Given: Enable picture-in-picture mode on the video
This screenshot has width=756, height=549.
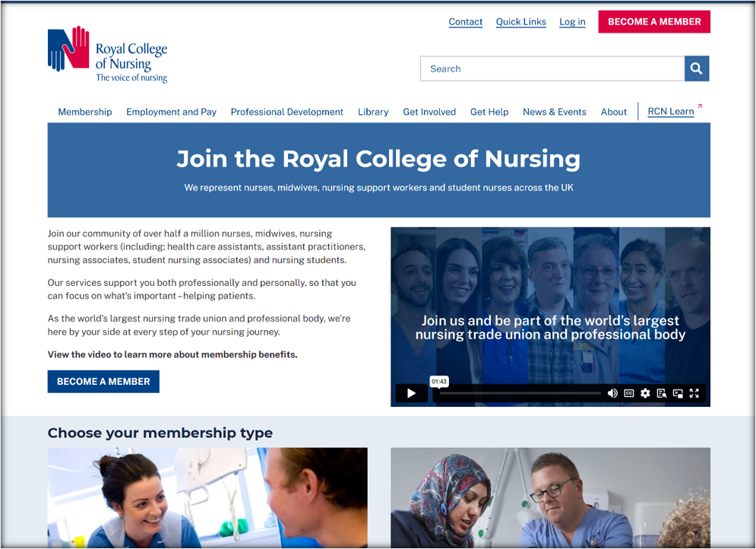Looking at the screenshot, I should tap(678, 393).
